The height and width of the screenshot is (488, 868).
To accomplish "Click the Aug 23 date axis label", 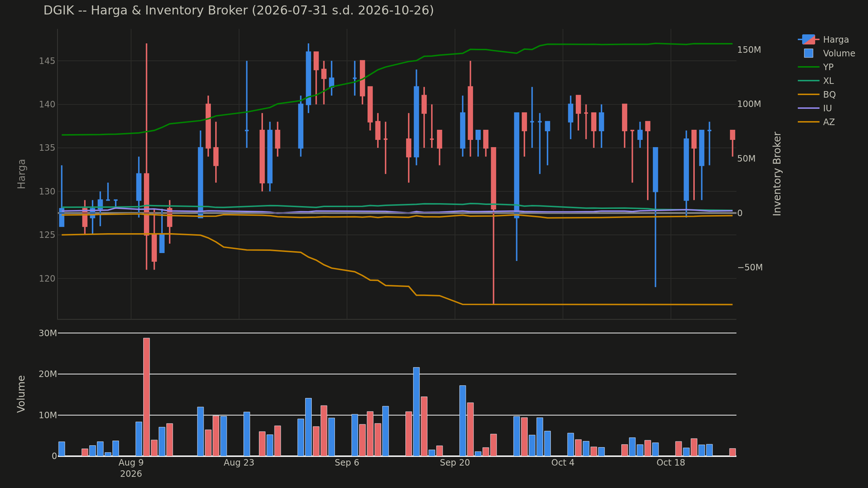I will point(239,463).
